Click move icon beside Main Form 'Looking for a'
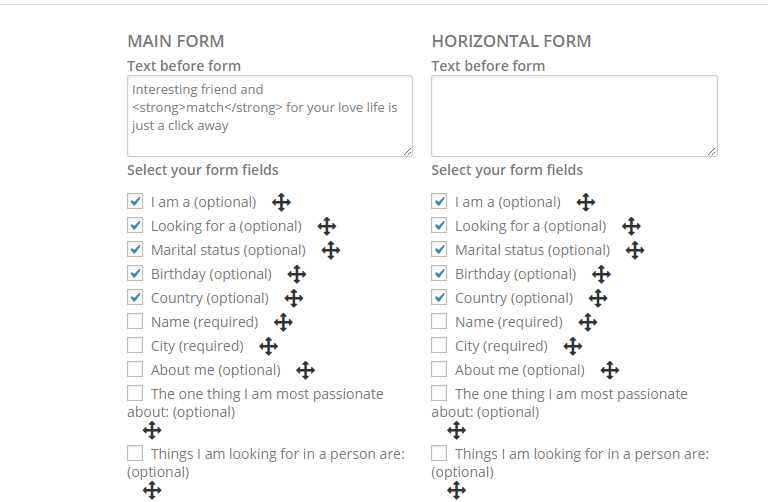The height and width of the screenshot is (502, 768). pos(327,227)
